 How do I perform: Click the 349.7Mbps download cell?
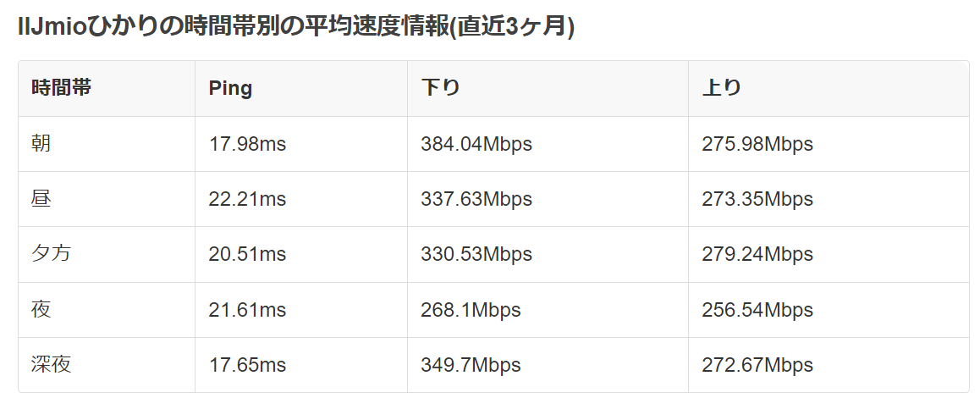(x=471, y=365)
